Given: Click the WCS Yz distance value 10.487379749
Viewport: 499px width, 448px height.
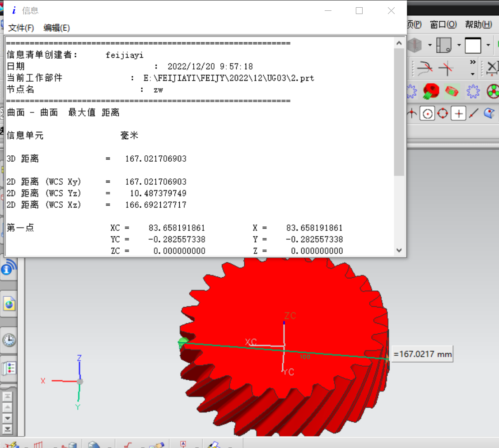Looking at the screenshot, I should pyautogui.click(x=158, y=193).
